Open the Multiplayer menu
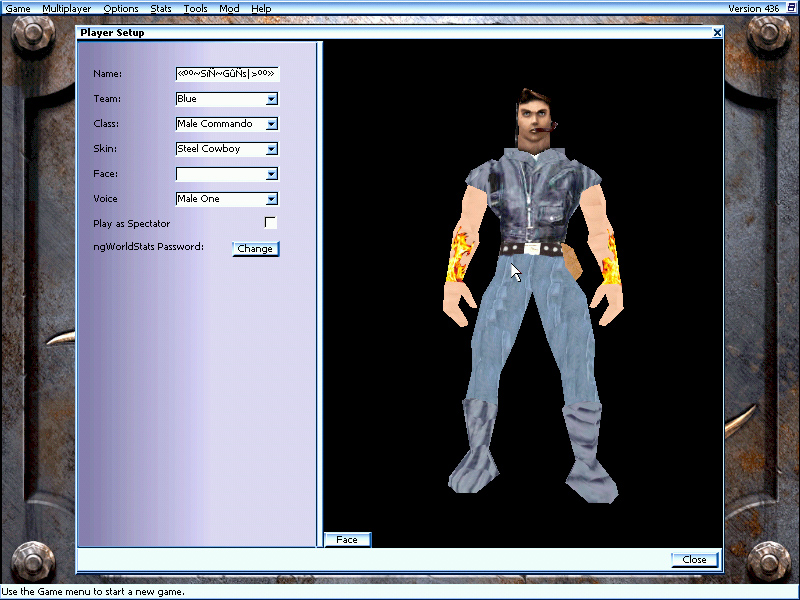 point(66,8)
